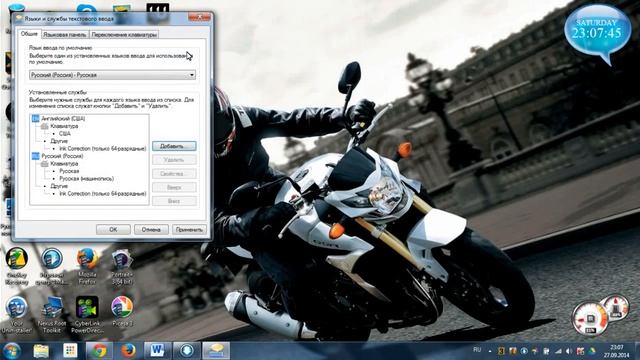Switch to the Языковая панель tab
This screenshot has height=360, width=640.
pyautogui.click(x=64, y=35)
